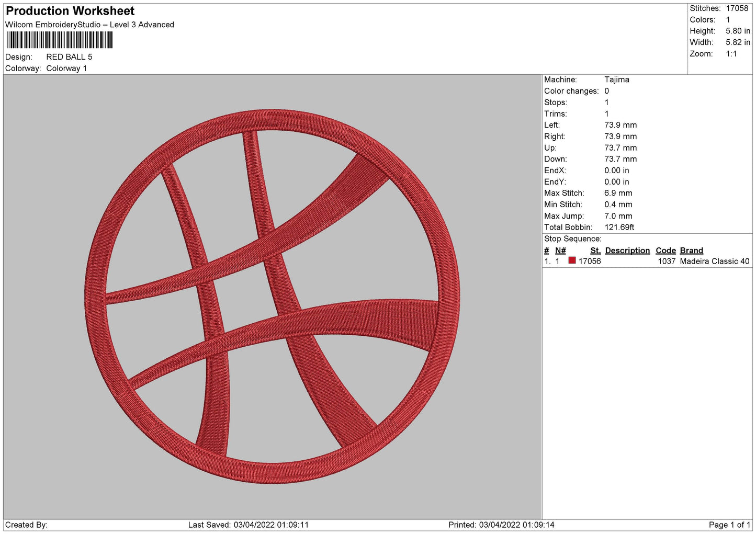The width and height of the screenshot is (756, 534).
Task: Select the brand 'Madeira Classic 40'
Action: (715, 262)
